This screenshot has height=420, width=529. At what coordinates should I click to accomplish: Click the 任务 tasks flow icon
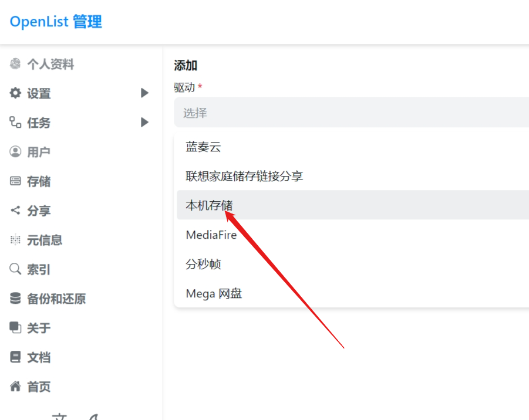point(15,123)
